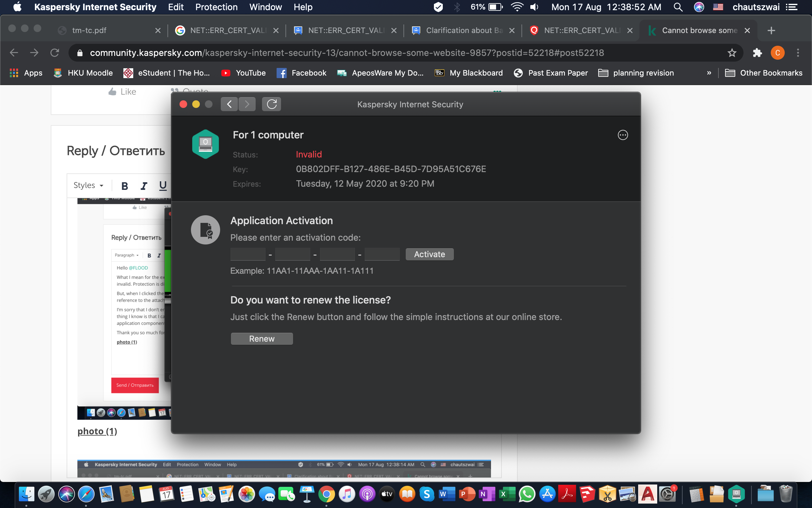Click the Application Activation document icon
This screenshot has width=812, height=508.
pyautogui.click(x=205, y=230)
